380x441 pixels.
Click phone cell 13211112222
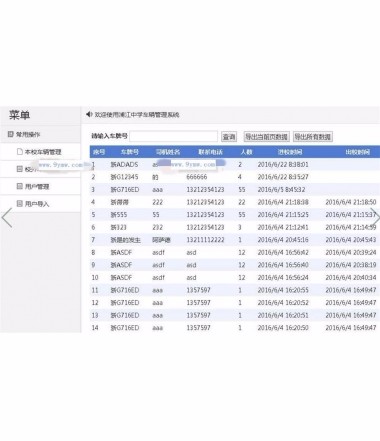pos(205,240)
